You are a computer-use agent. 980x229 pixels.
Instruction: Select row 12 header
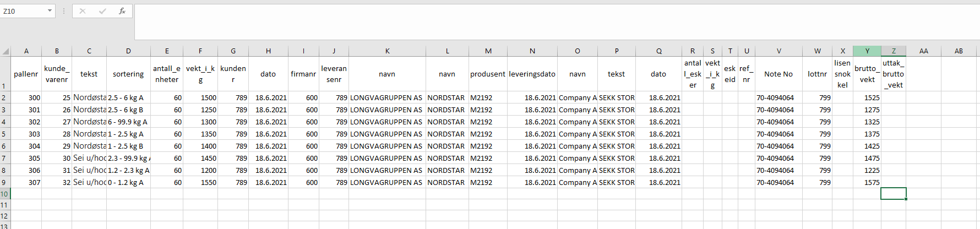4,216
